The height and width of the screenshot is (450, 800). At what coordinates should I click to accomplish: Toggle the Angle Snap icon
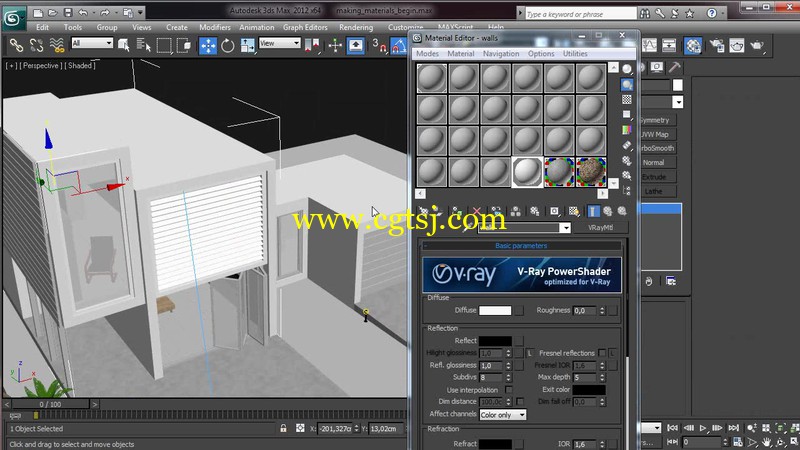tap(398, 45)
